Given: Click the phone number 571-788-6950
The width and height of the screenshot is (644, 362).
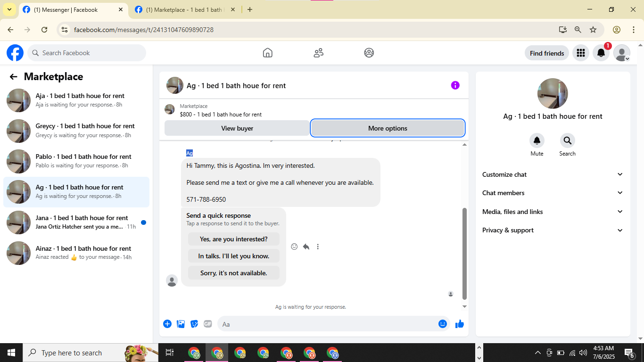Looking at the screenshot, I should coord(206,199).
